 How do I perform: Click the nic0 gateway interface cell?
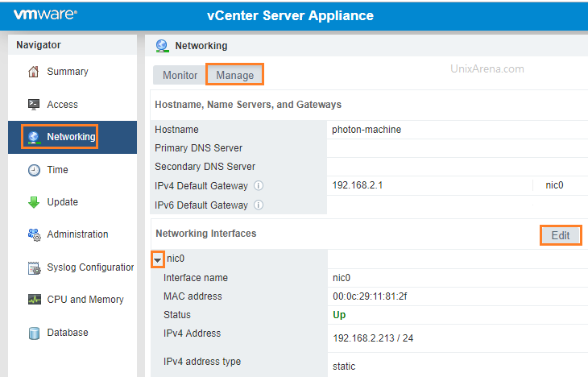coord(554,185)
